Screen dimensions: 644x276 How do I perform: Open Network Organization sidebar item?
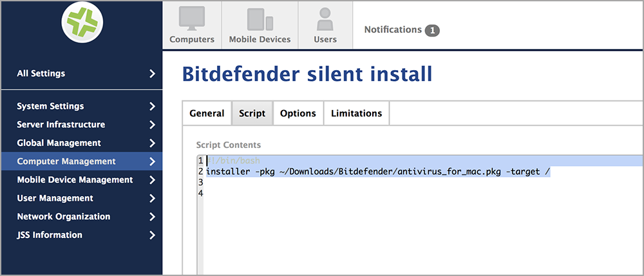coord(82,217)
